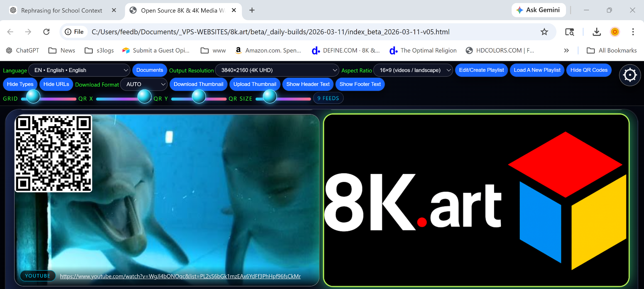The width and height of the screenshot is (644, 289).
Task: Open the Downloads icon in browser toolbar
Action: (597, 32)
